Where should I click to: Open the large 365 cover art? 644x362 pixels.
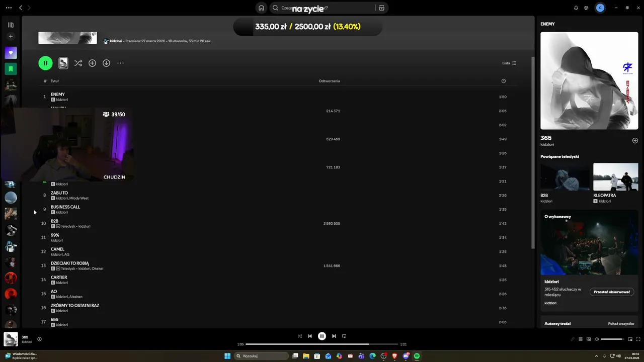pyautogui.click(x=589, y=81)
